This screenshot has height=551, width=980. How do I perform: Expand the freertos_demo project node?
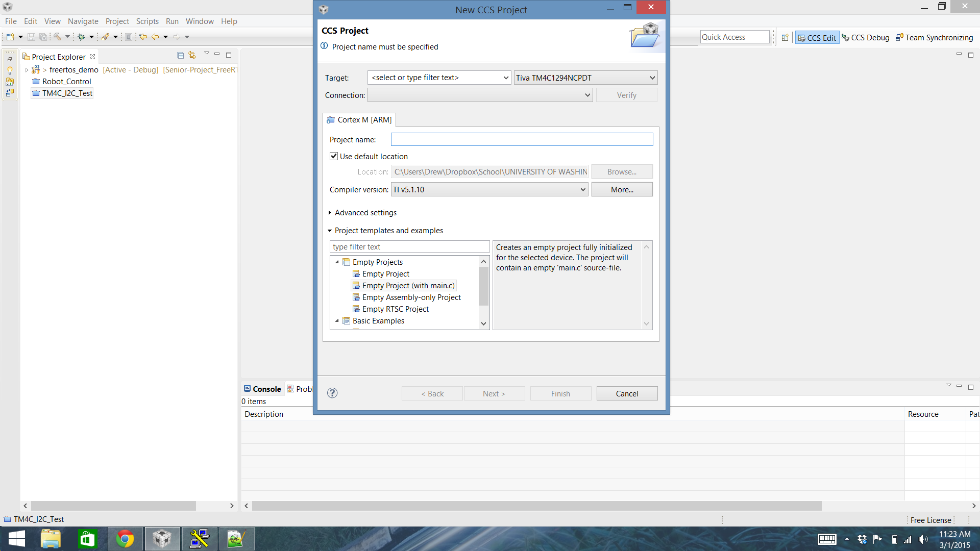(27, 70)
